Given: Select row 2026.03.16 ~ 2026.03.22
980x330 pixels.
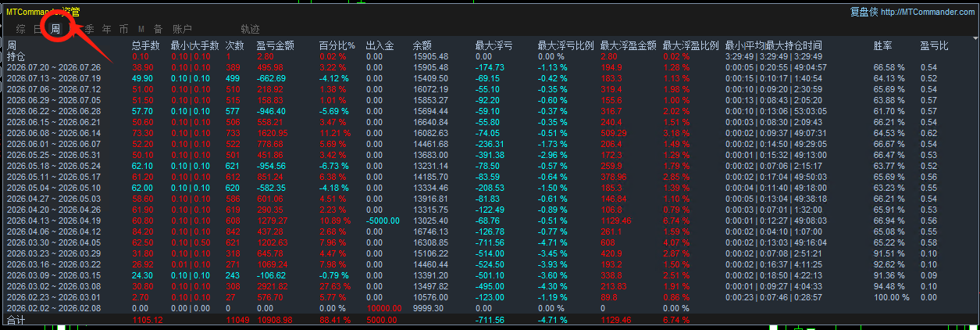Looking at the screenshot, I should 54,264.
